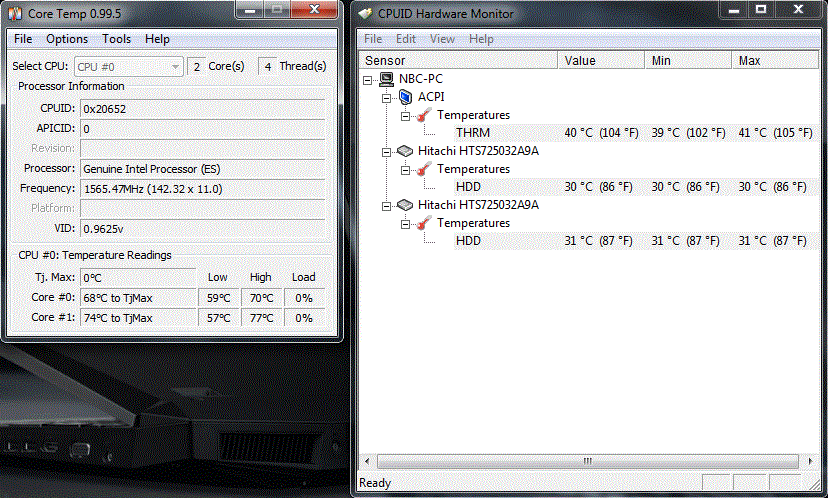
Task: Select the THRM sensor row
Action: [x=636, y=133]
